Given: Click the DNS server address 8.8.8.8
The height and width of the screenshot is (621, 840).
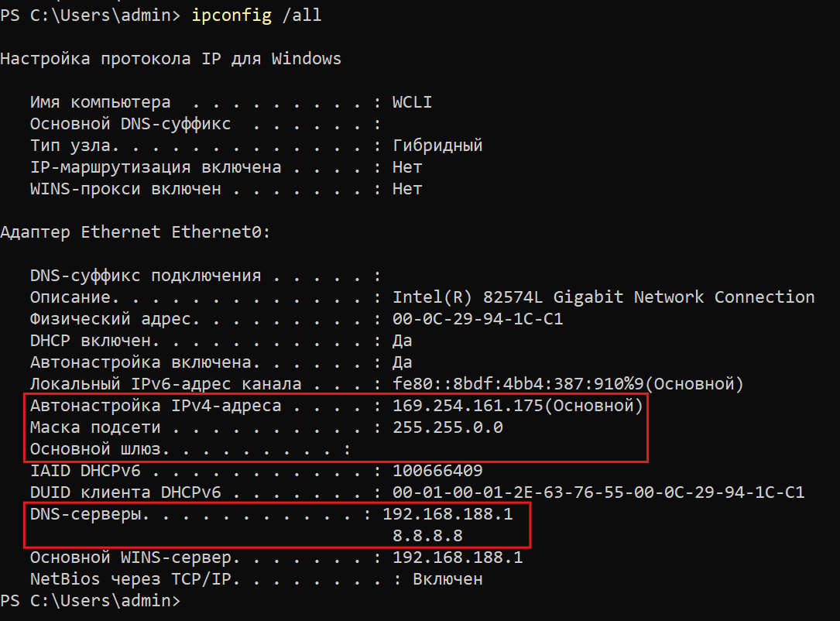Looking at the screenshot, I should coord(427,536).
